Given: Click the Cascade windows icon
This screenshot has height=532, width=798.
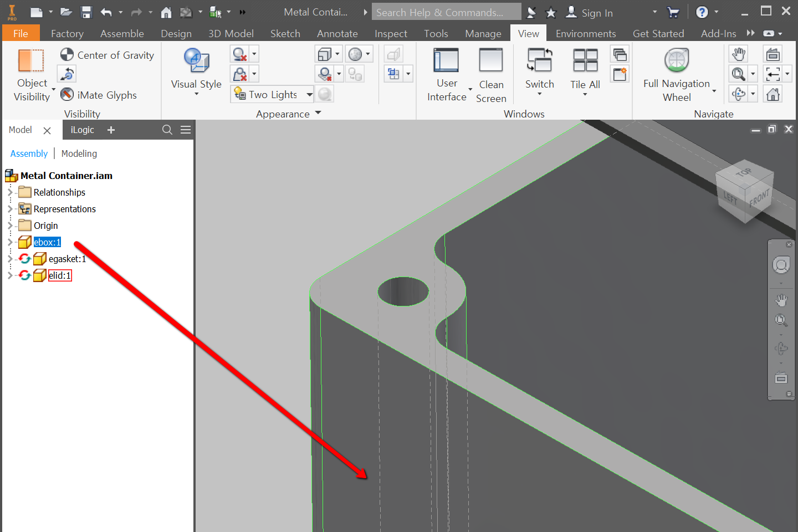Looking at the screenshot, I should [620, 54].
